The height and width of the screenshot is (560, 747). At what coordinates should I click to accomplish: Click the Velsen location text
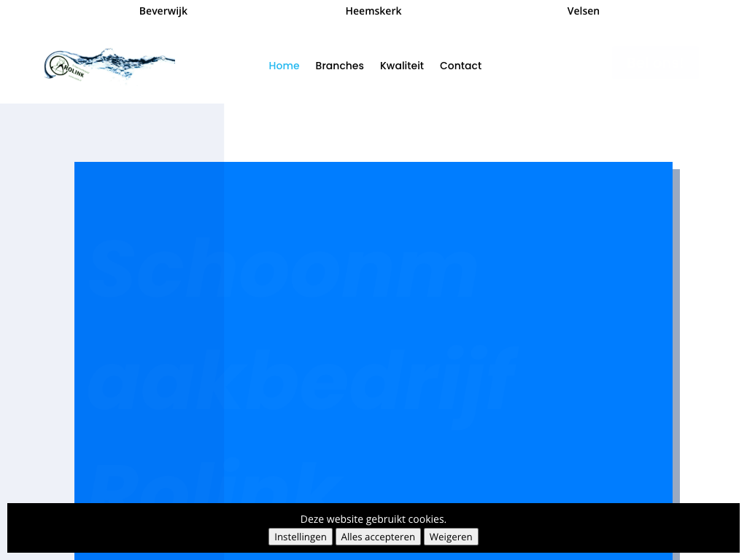point(583,11)
